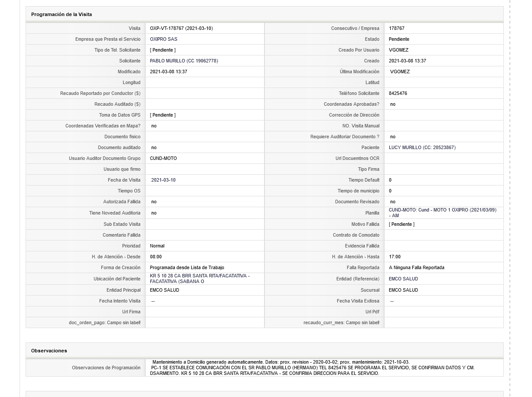Select the Sucursal EMCO SALUD value
The height and width of the screenshot is (397, 532).
click(x=403, y=290)
